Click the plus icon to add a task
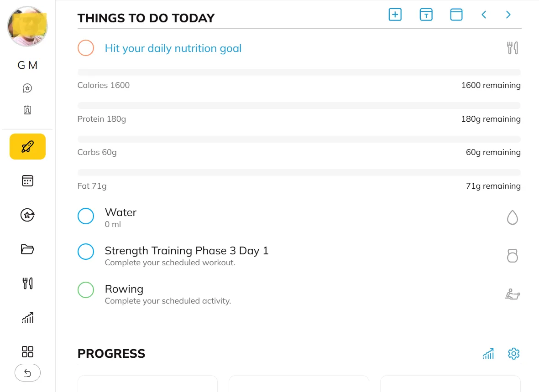539x392 pixels. [x=395, y=15]
